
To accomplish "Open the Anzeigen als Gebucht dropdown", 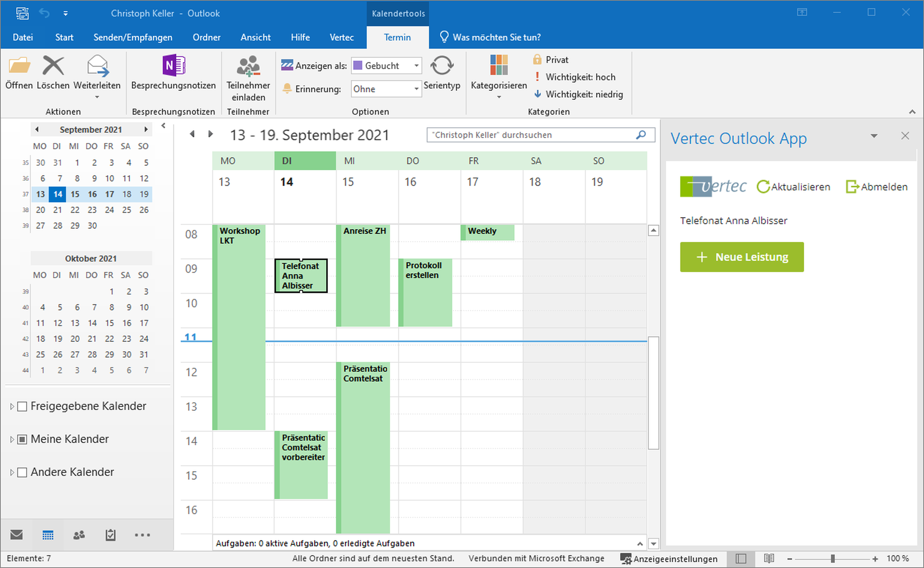I will pos(416,65).
